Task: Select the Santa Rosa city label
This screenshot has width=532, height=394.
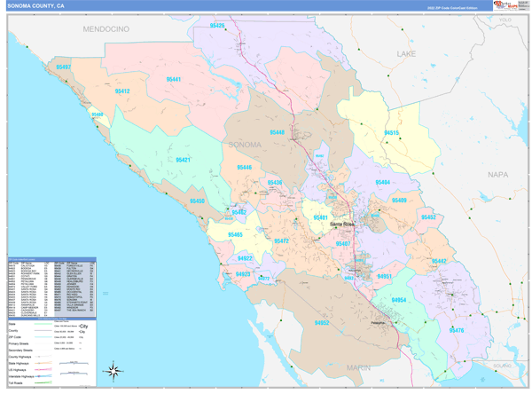Action: tap(341, 225)
